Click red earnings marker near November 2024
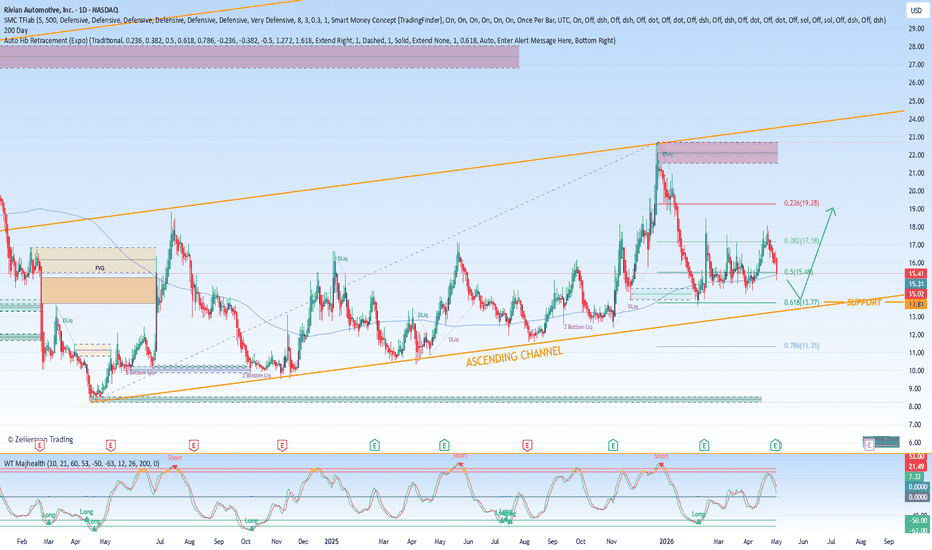The width and height of the screenshot is (932, 550). pos(282,445)
